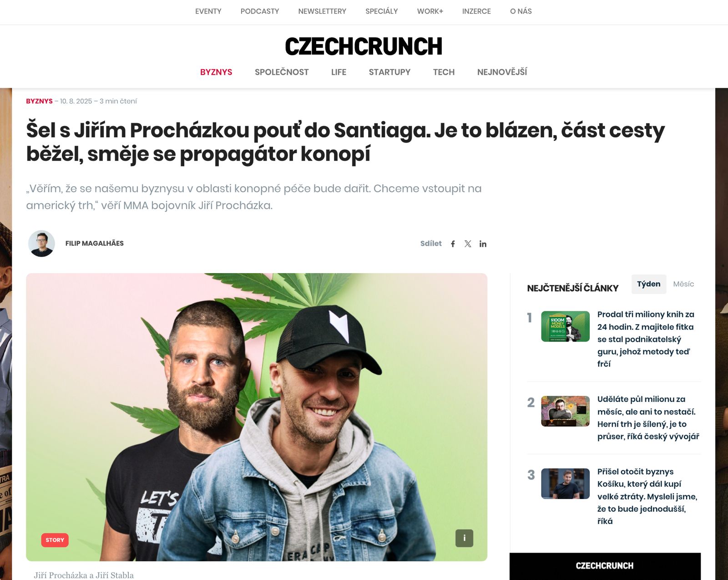Open Nejnovější articles section
The height and width of the screenshot is (580, 728).
tap(502, 72)
